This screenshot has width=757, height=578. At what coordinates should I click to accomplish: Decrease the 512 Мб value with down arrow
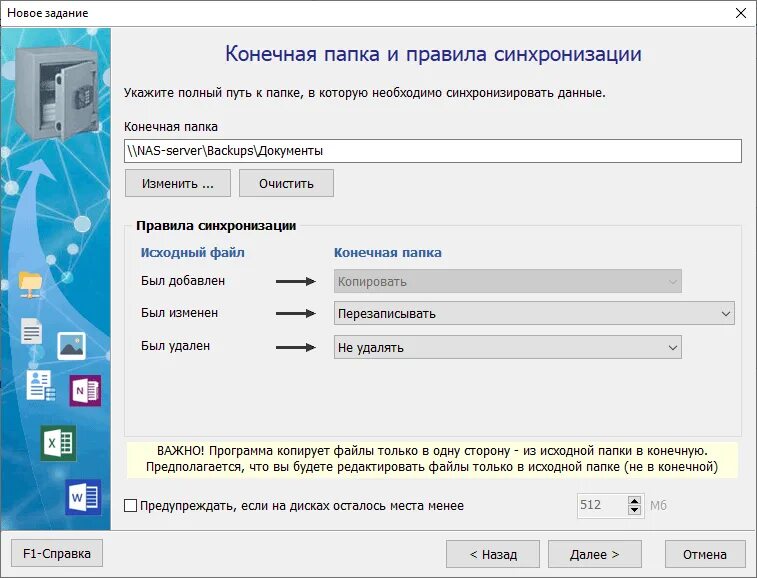click(x=634, y=510)
